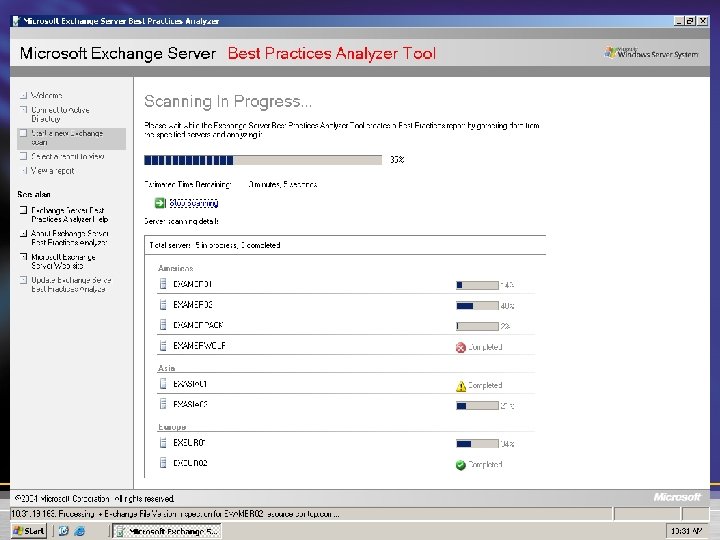Open About Exchange Server Best Practices Analyzer
Screen dimensions: 720x540
69,238
